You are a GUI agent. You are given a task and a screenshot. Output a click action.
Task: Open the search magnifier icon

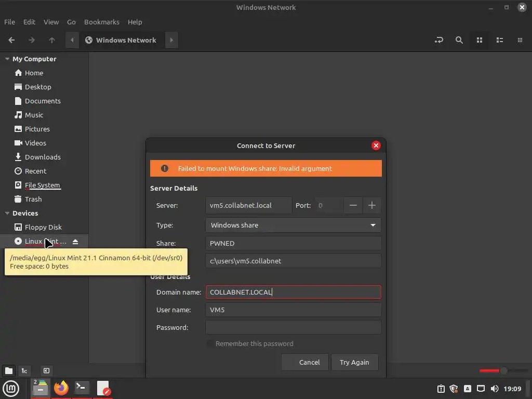(x=459, y=40)
